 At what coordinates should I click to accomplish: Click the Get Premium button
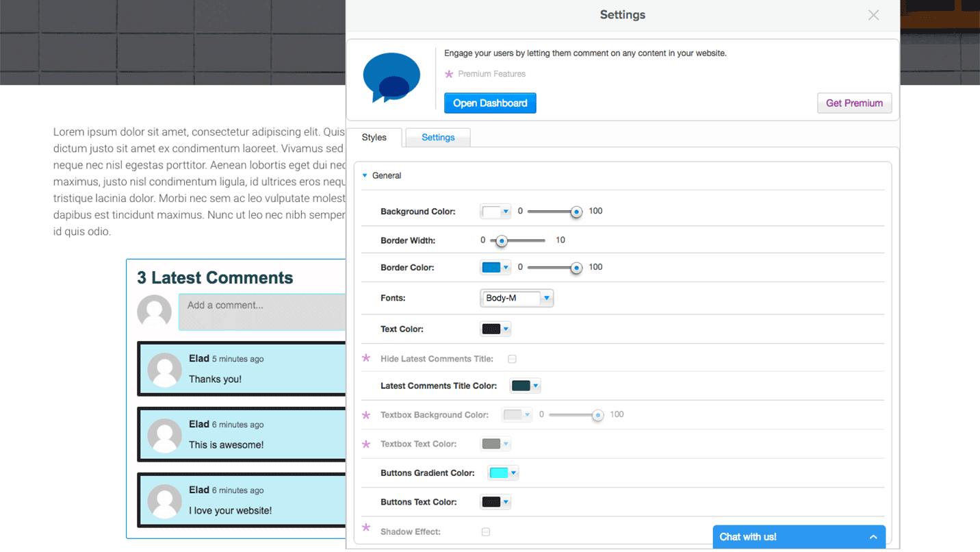pyautogui.click(x=854, y=103)
